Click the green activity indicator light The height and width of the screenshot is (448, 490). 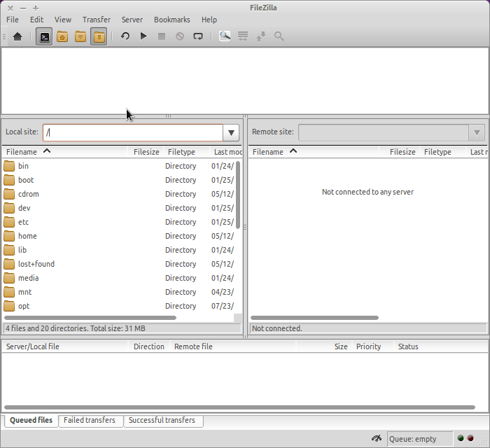click(x=461, y=438)
